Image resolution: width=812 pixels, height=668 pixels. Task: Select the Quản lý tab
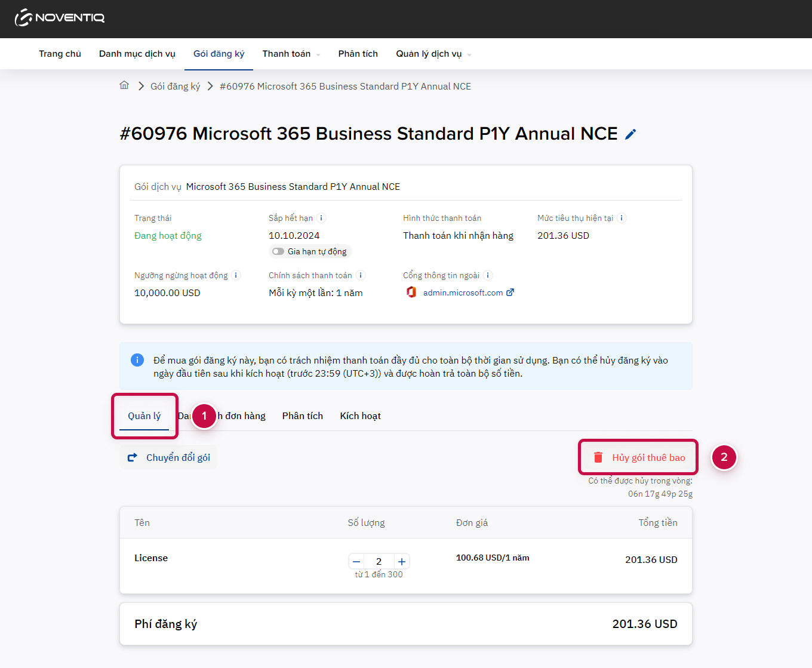[x=144, y=416]
